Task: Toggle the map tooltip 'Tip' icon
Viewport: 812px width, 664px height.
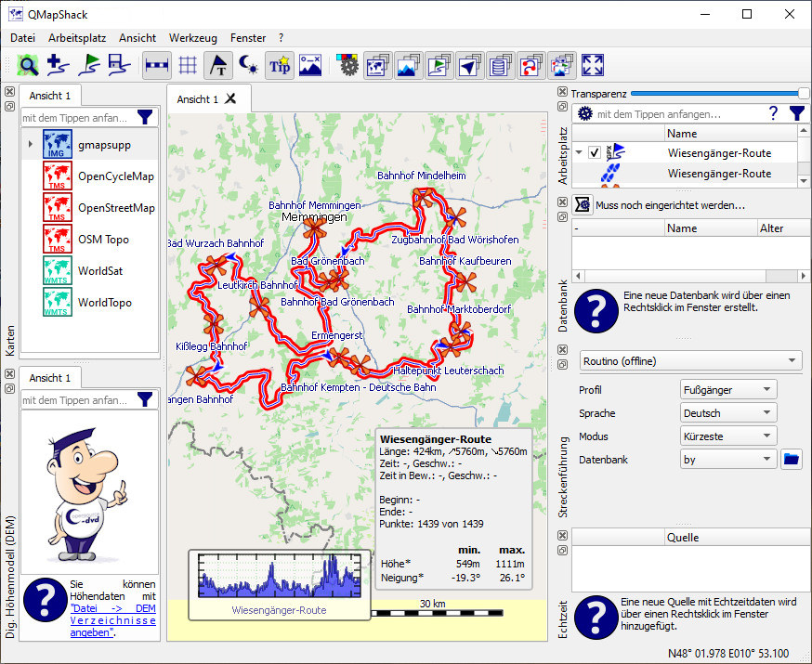Action: 279,65
